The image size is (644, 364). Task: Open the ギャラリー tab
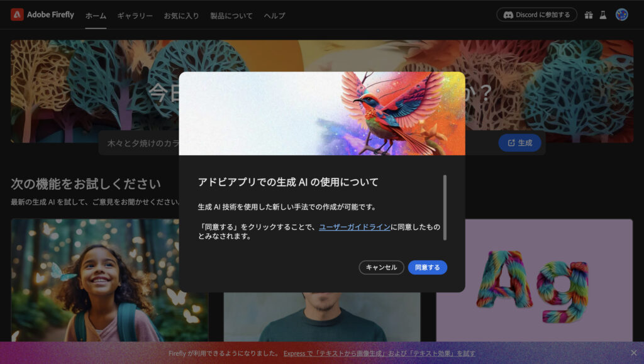tap(135, 16)
